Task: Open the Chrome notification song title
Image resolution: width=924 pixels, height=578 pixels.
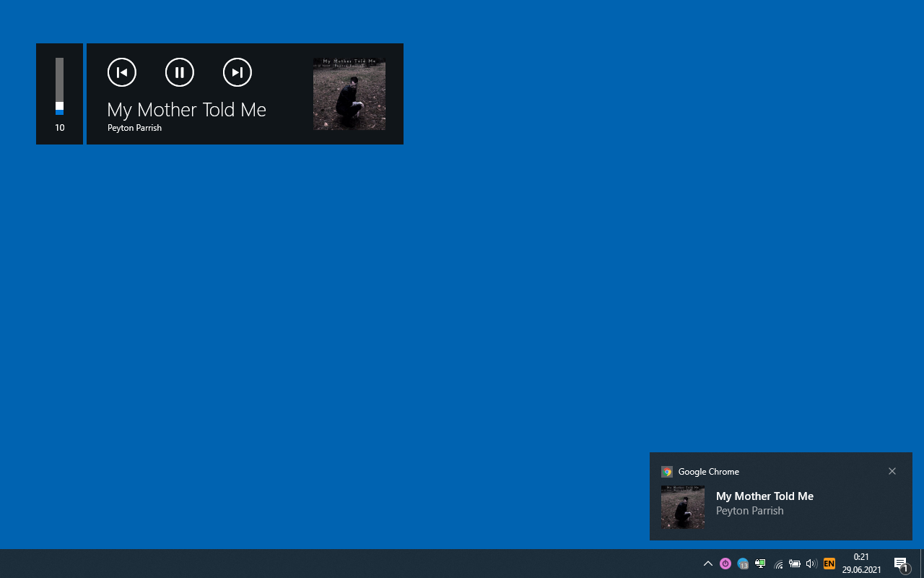Action: [764, 496]
